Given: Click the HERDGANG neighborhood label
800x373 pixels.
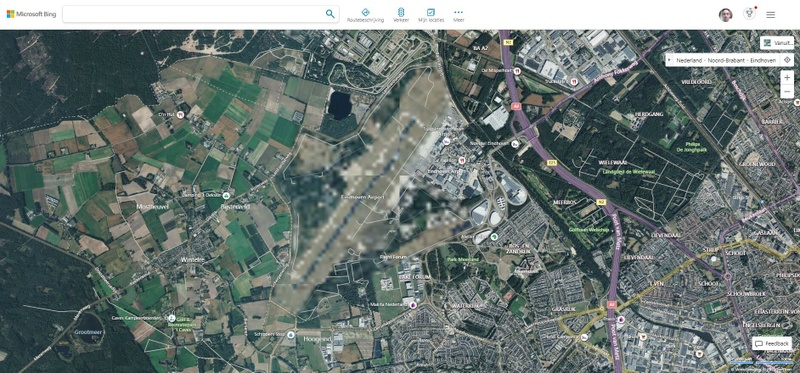Looking at the screenshot, I should click(x=649, y=114).
